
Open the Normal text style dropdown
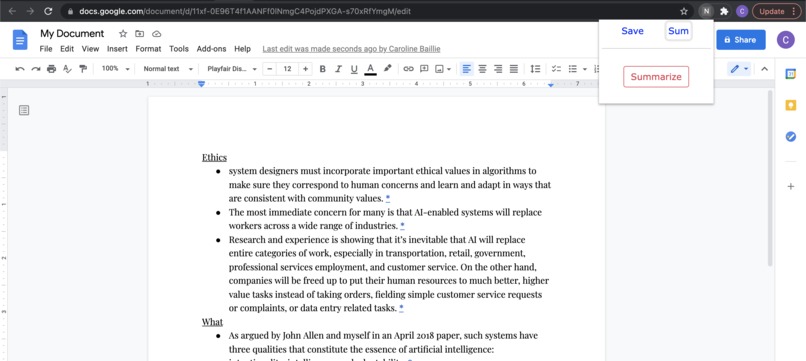click(x=168, y=68)
